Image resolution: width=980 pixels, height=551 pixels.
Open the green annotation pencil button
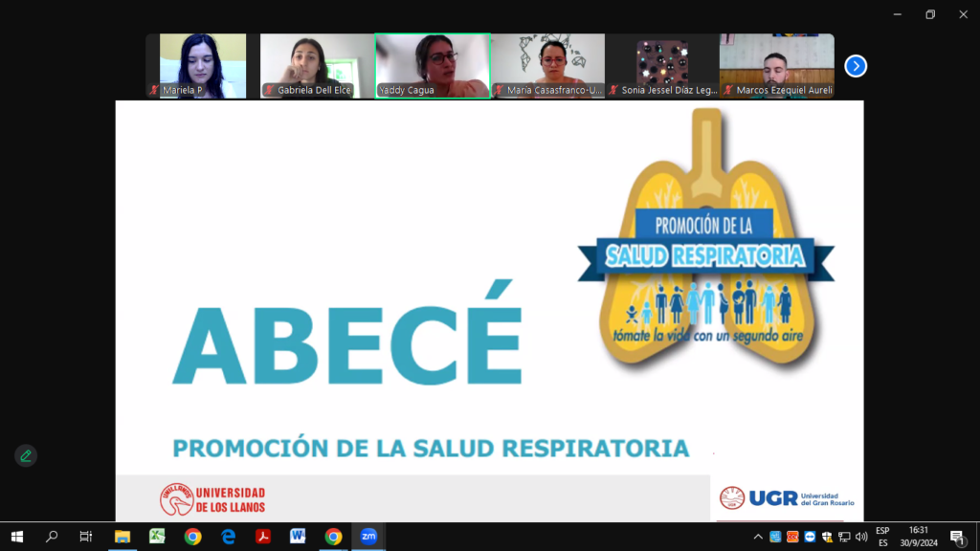(26, 456)
